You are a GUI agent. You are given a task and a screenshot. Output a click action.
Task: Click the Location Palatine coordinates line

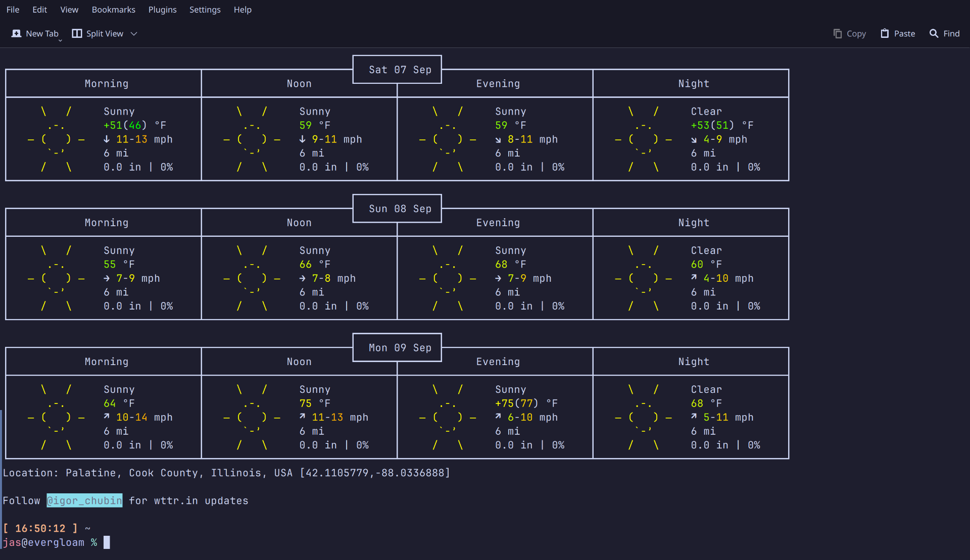coord(226,473)
